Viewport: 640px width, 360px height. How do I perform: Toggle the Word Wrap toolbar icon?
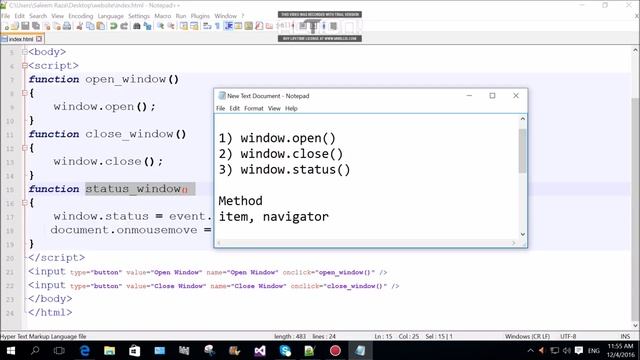[x=207, y=26]
